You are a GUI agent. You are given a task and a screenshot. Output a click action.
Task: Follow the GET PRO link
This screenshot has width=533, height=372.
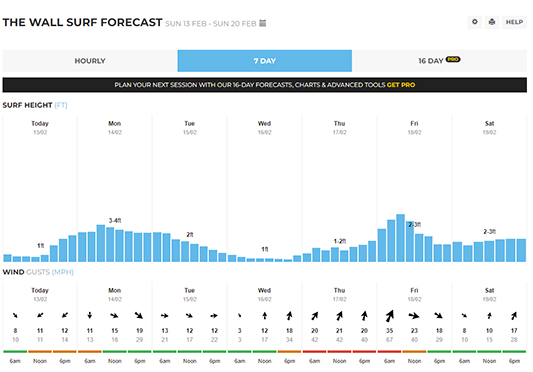(x=401, y=85)
